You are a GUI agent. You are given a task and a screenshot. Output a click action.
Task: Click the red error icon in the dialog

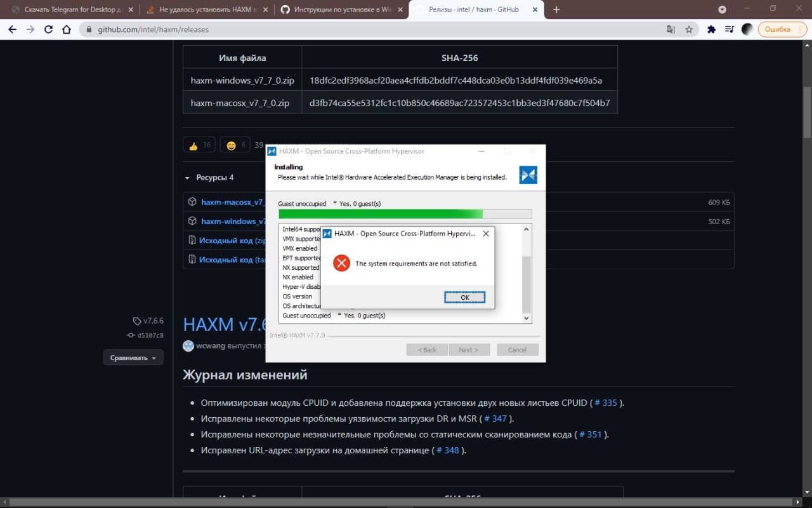coord(341,264)
